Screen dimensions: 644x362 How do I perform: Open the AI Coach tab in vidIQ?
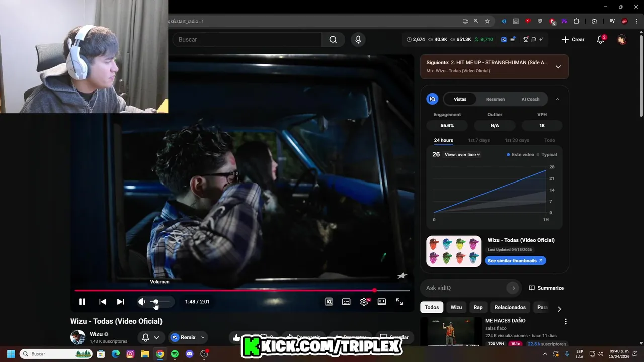coord(530,99)
